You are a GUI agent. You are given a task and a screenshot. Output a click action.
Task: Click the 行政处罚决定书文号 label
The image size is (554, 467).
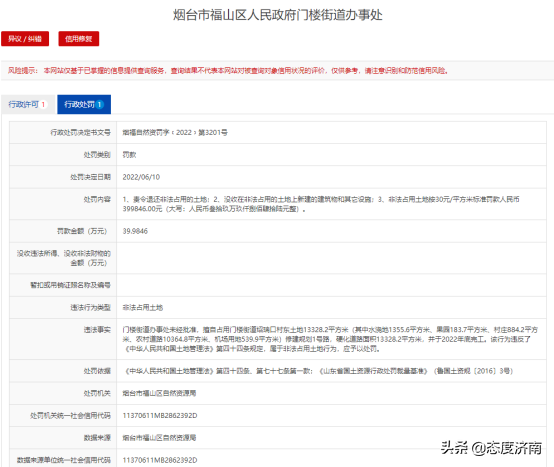(80, 132)
